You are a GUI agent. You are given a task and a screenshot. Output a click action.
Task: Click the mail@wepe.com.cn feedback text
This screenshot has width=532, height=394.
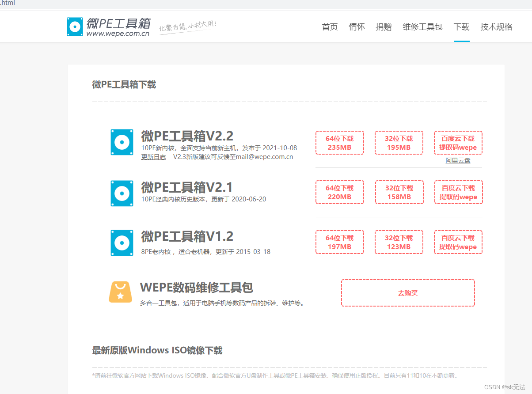(x=264, y=157)
